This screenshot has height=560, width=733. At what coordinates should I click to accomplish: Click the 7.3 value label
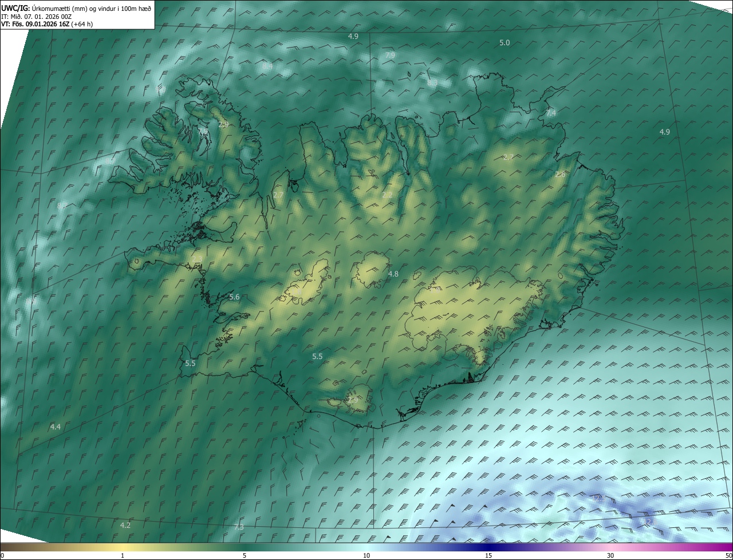click(239, 527)
